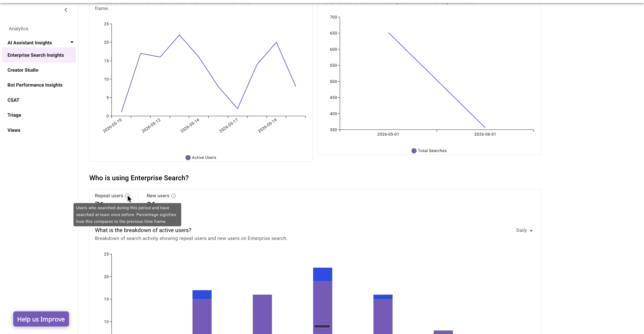Click the Repeat users label

coord(109,196)
